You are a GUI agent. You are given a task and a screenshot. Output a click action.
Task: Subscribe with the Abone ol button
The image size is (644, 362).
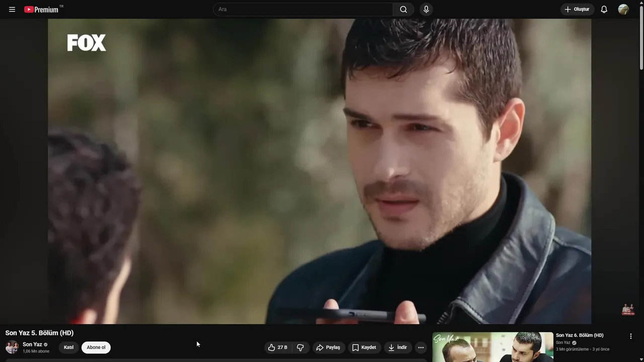click(x=96, y=347)
